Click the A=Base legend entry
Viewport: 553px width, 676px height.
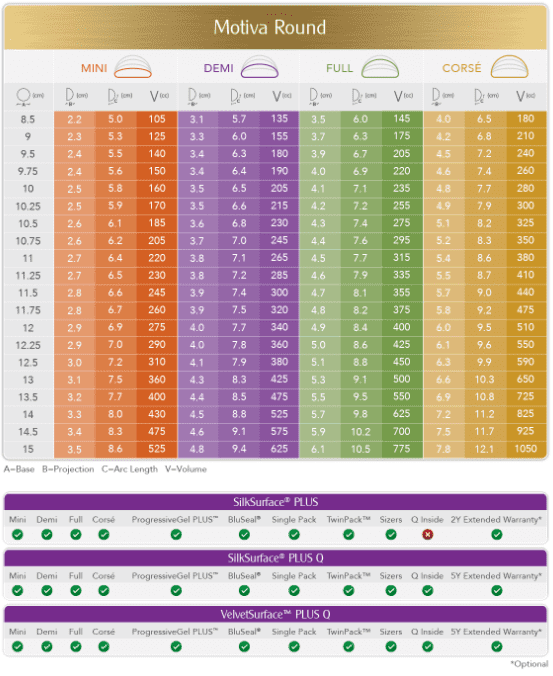click(19, 469)
